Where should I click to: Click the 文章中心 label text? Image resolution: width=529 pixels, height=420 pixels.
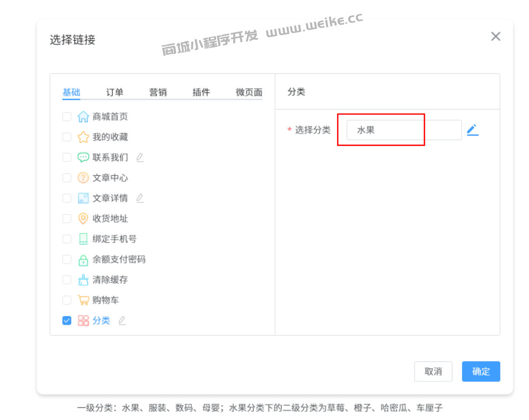point(110,178)
